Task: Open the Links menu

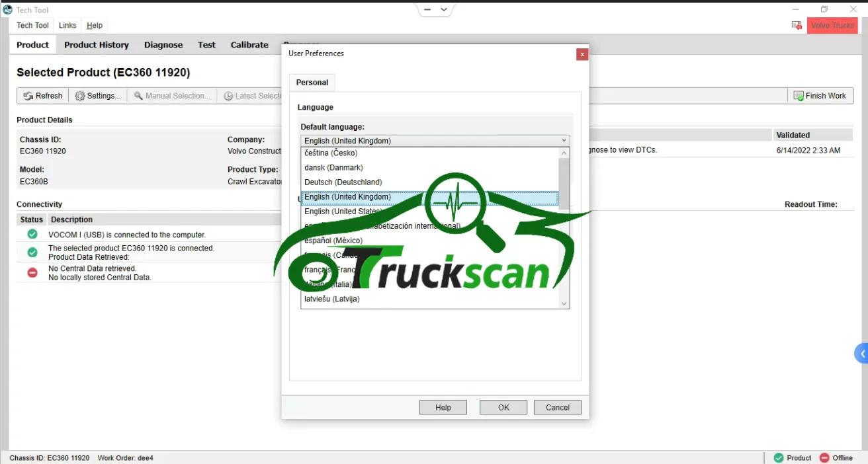Action: point(67,25)
